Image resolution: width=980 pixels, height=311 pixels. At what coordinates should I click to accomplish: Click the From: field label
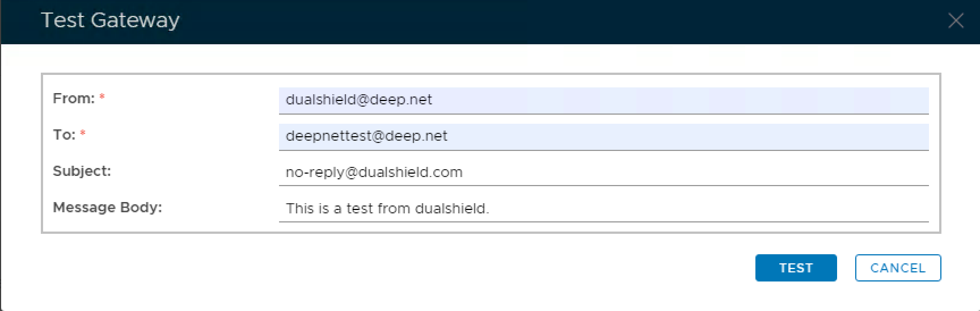coord(73,99)
